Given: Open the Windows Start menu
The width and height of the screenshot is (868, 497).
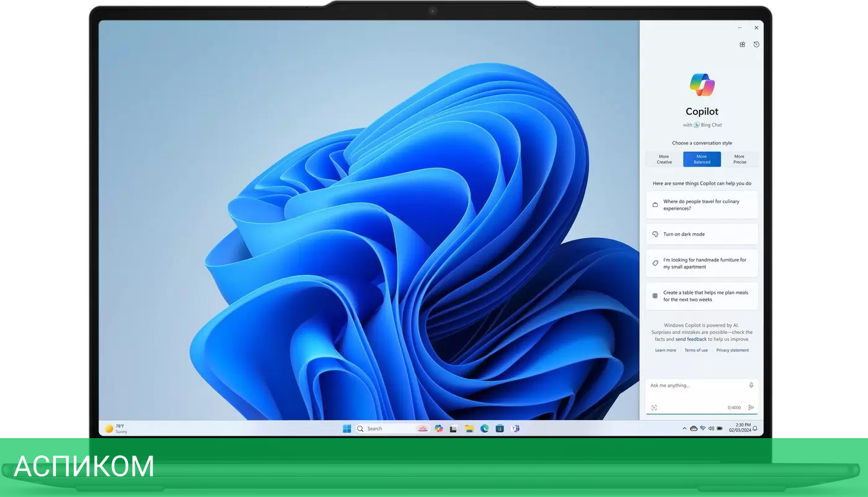Looking at the screenshot, I should [347, 429].
